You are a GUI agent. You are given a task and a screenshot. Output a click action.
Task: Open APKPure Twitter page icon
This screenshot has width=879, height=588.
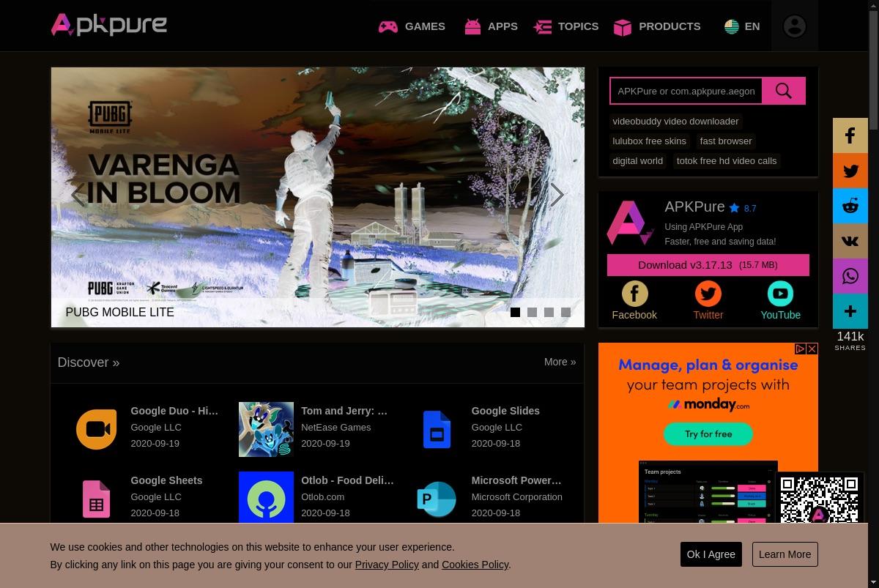coord(708,294)
